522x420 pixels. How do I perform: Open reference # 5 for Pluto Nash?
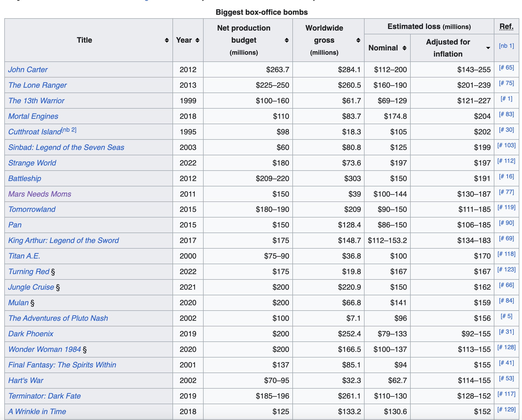506,316
